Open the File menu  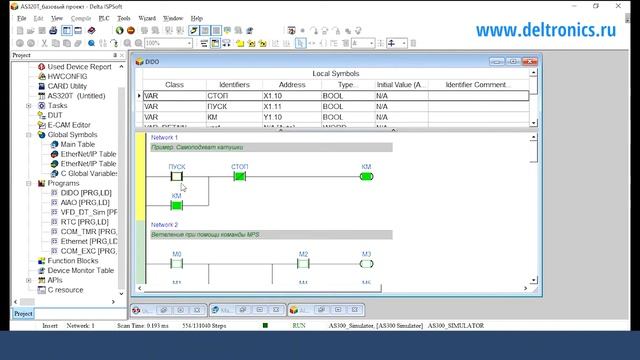22,18
